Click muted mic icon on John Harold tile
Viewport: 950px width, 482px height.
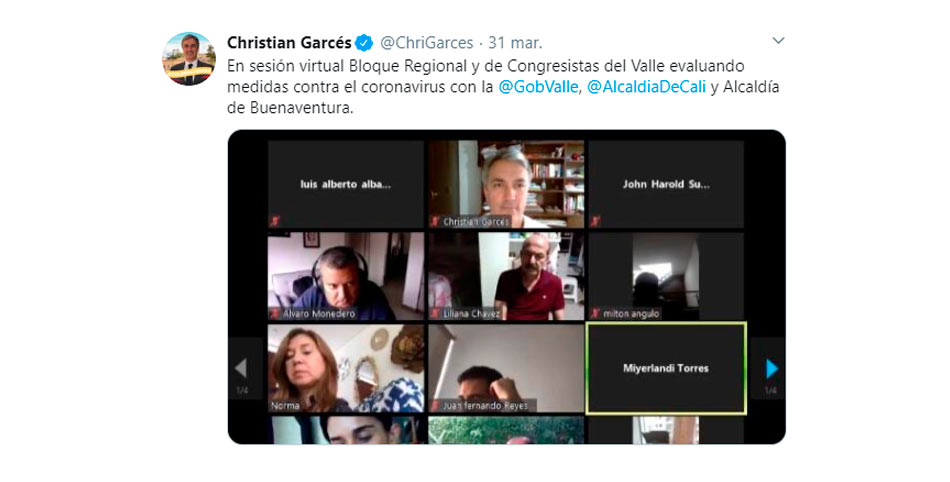coord(595,222)
